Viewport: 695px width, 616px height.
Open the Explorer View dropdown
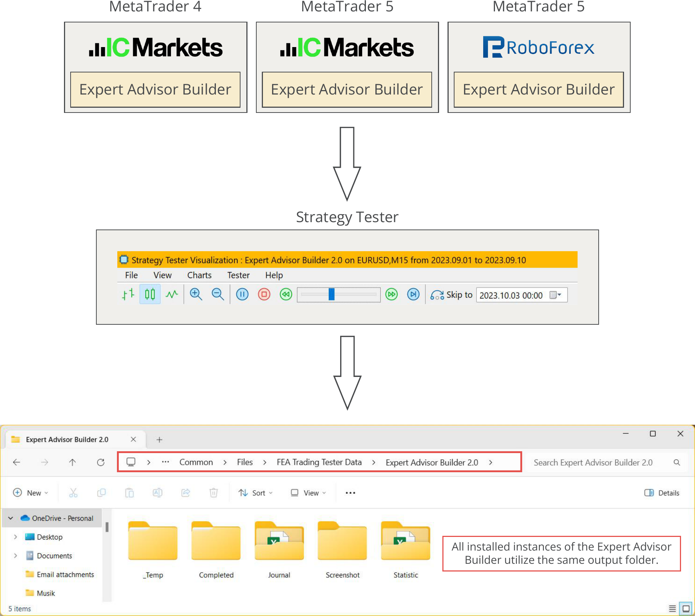tap(308, 493)
